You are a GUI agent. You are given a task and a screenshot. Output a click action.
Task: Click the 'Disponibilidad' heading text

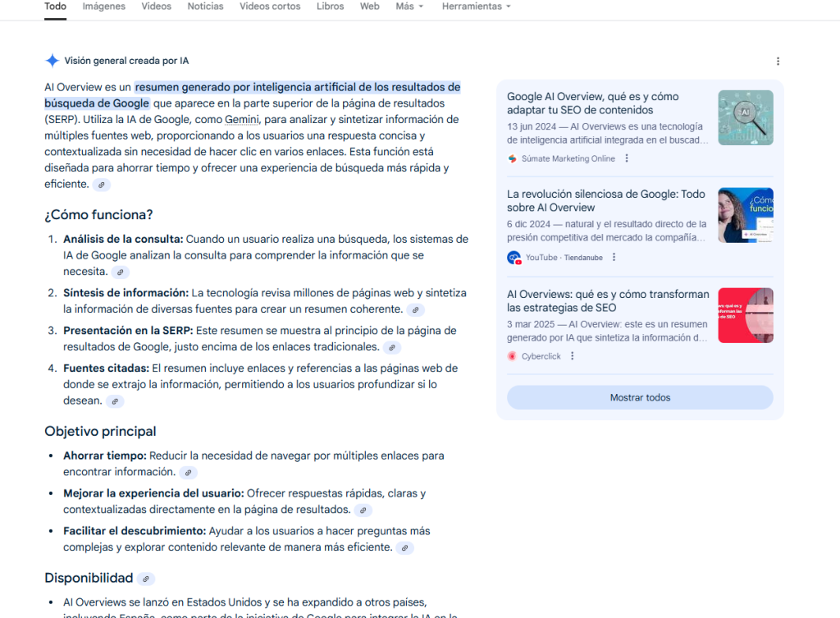click(89, 578)
